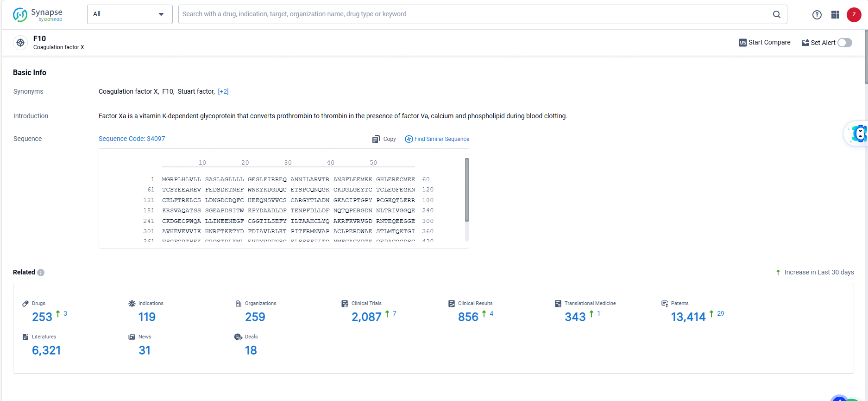Click the Synapse by Patsnap logo

coord(38,15)
